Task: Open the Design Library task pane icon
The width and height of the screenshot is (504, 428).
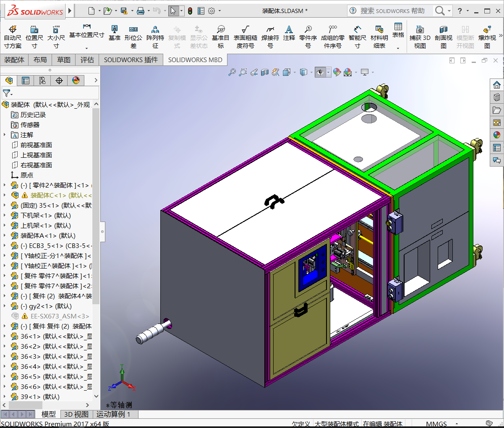Action: [x=497, y=97]
